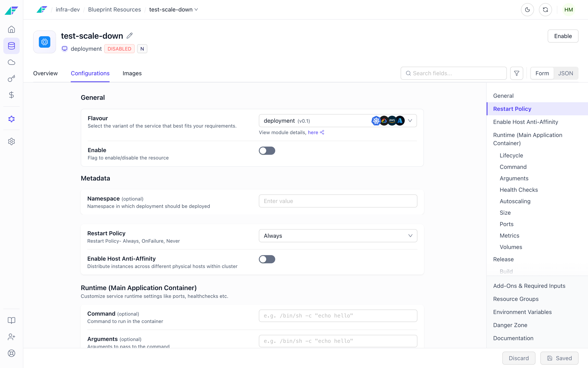Toggle the Enable resource switch
This screenshot has height=368, width=588.
click(x=267, y=151)
